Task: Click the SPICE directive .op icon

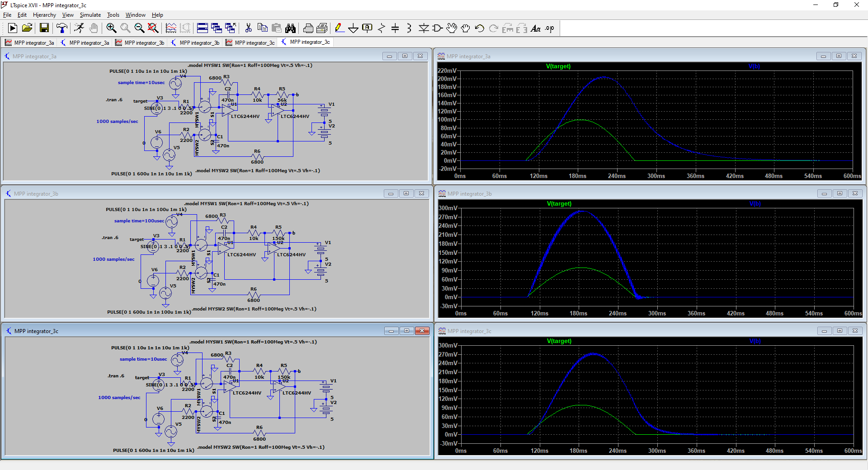Action: pyautogui.click(x=549, y=28)
